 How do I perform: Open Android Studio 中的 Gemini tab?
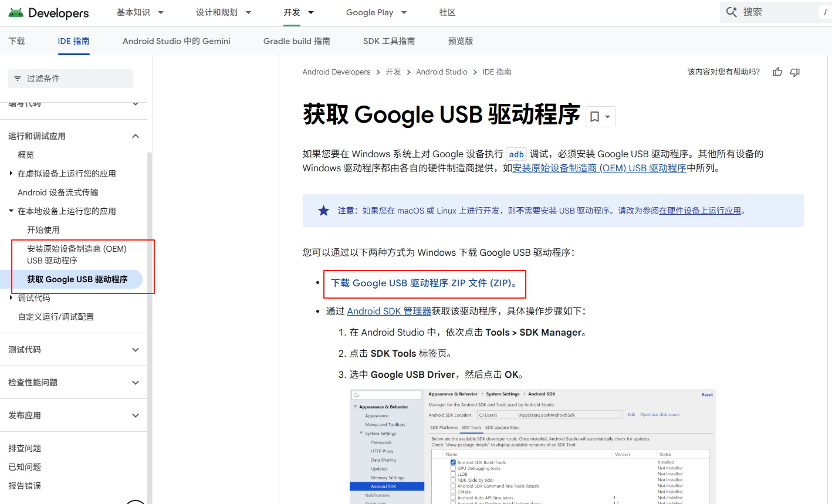click(x=176, y=41)
